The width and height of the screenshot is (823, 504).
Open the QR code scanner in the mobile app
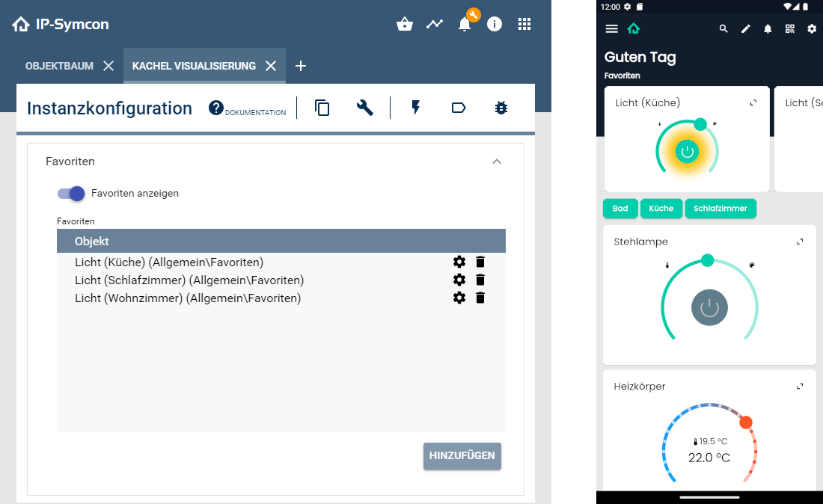[789, 28]
